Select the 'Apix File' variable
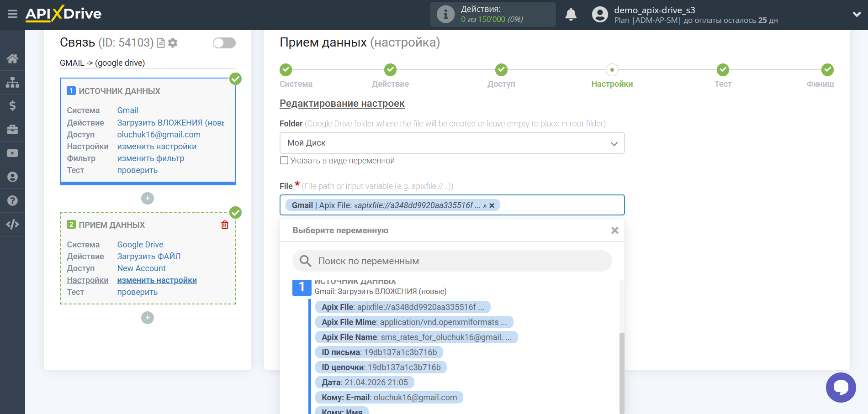Screen dimensions: 868x414 402,307
